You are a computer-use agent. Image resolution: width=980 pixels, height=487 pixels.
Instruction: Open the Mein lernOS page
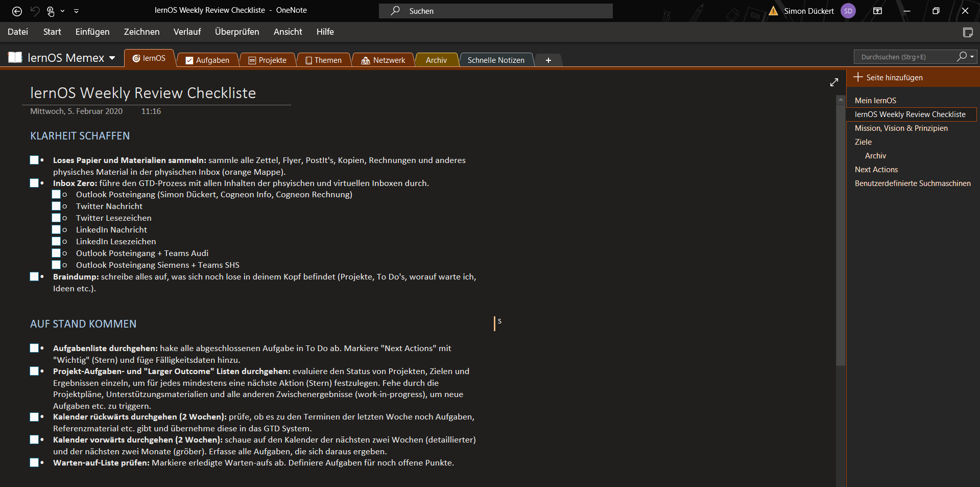875,101
